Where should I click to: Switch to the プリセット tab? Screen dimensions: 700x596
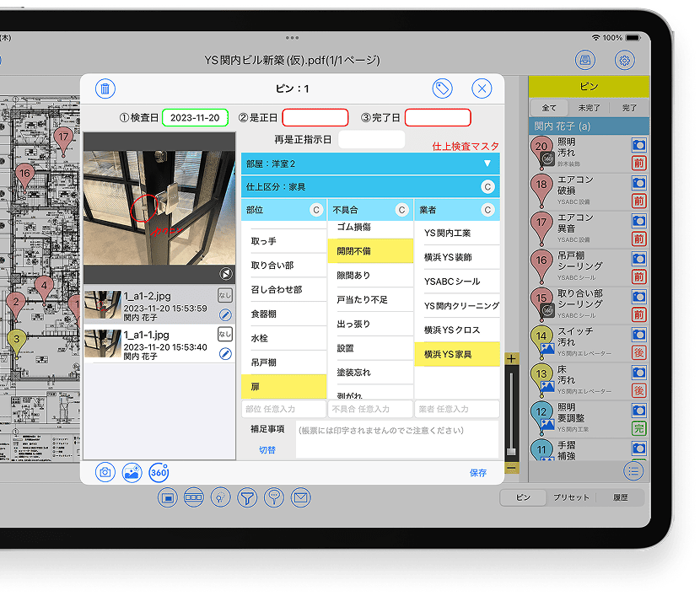tap(571, 497)
